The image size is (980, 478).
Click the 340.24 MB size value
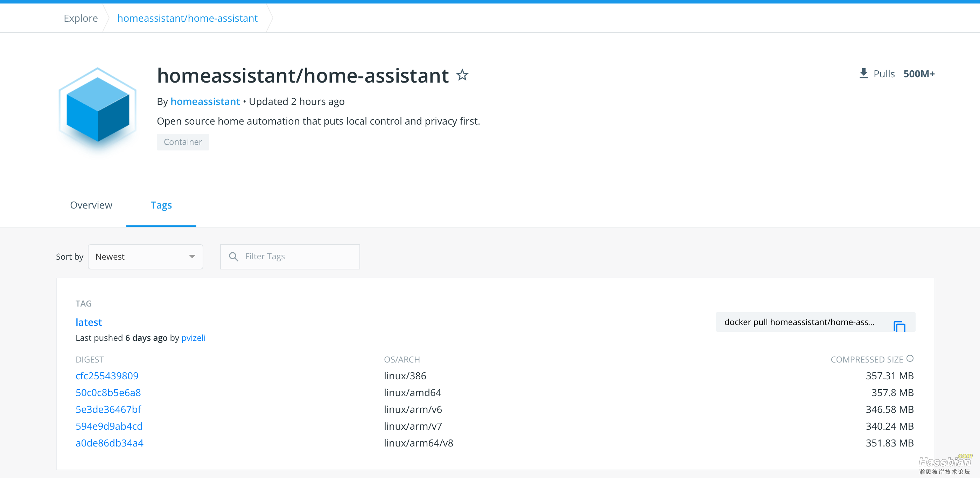889,426
